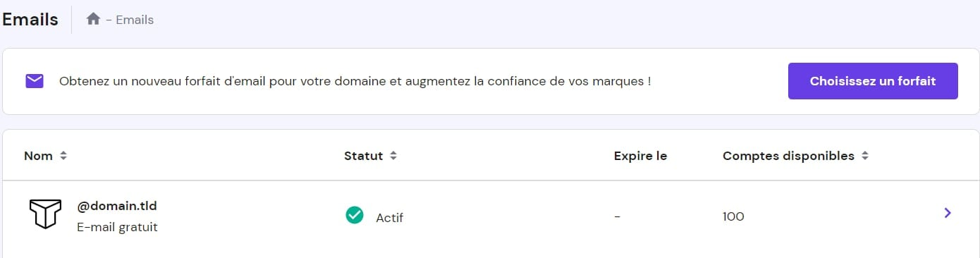Click the domain mailbox logo icon
This screenshot has height=258, width=980.
45,214
